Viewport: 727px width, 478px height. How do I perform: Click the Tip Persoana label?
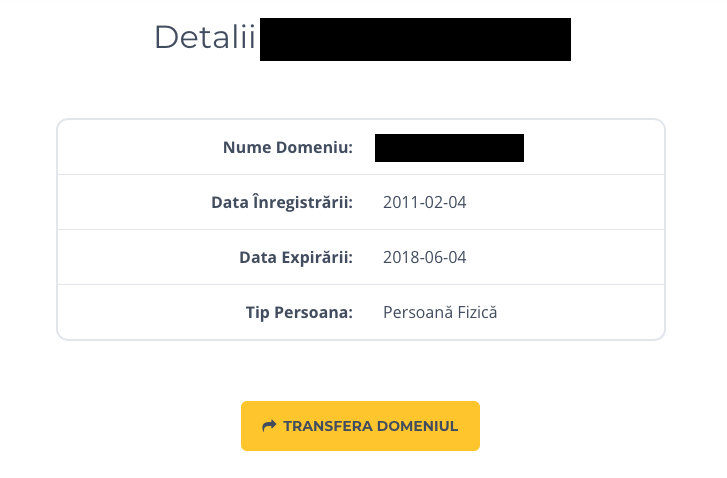[x=299, y=313]
